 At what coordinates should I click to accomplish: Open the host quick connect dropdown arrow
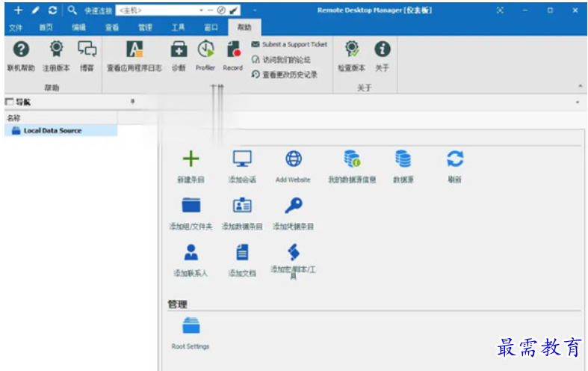(x=202, y=10)
